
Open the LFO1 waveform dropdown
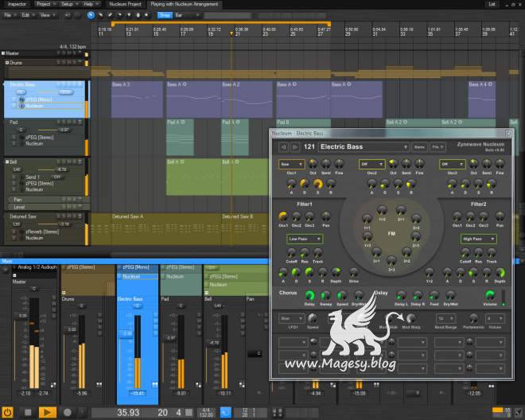[291, 318]
